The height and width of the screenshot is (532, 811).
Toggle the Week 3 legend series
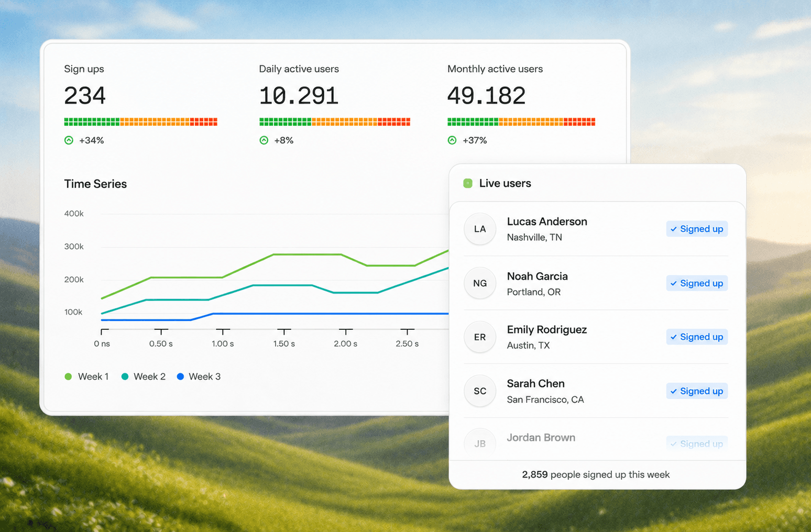click(x=199, y=376)
